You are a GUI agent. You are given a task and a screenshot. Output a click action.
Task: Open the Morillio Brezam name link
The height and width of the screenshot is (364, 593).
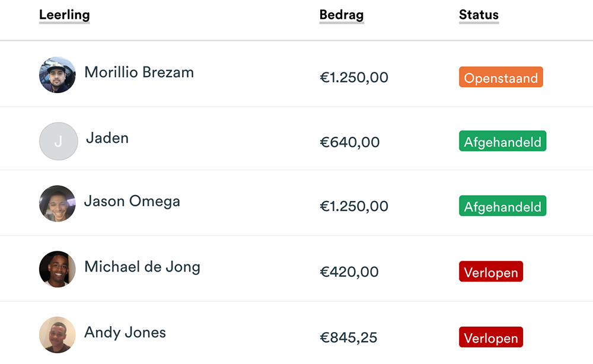tap(139, 72)
